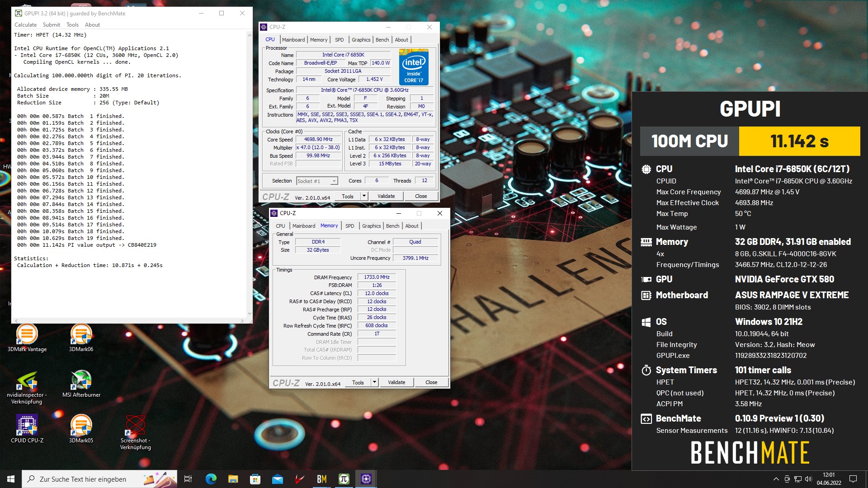868x488 pixels.
Task: Switch to GPUPI taskbar icon
Action: (344, 479)
